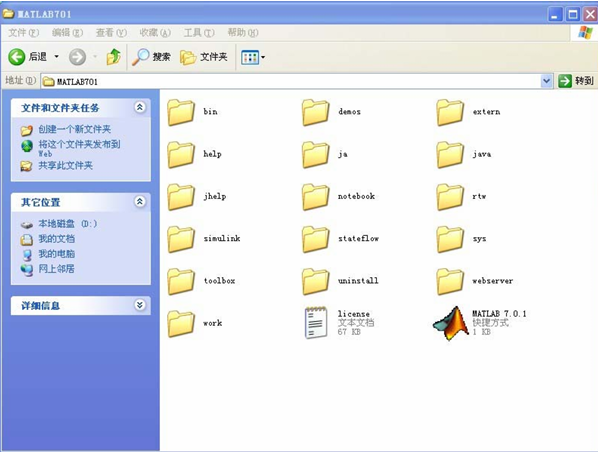
Task: Open the simulink folder icon
Action: [x=181, y=239]
